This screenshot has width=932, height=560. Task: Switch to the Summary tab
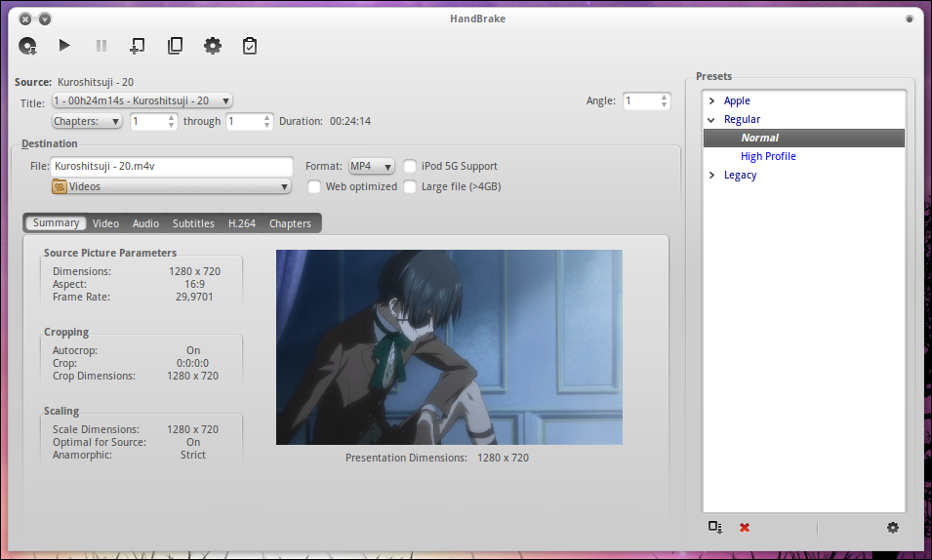(x=56, y=223)
